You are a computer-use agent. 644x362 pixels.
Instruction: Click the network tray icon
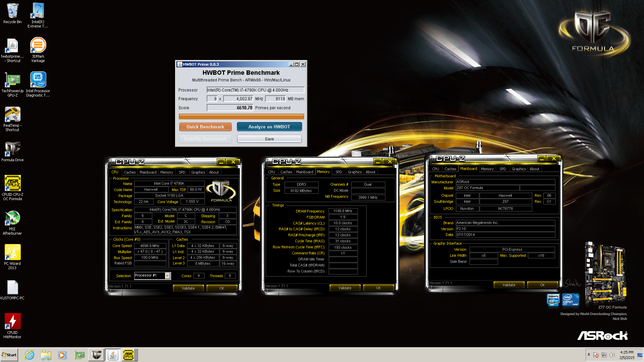pyautogui.click(x=604, y=355)
